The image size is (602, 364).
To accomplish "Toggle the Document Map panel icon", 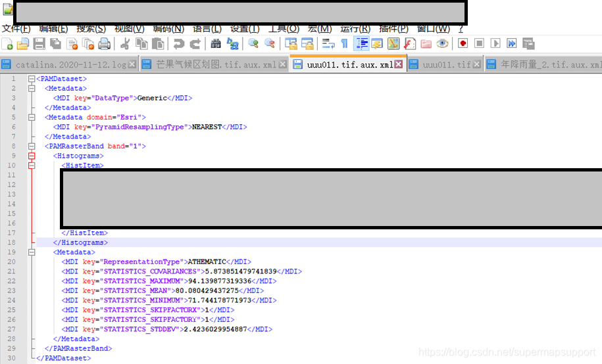I will 393,44.
